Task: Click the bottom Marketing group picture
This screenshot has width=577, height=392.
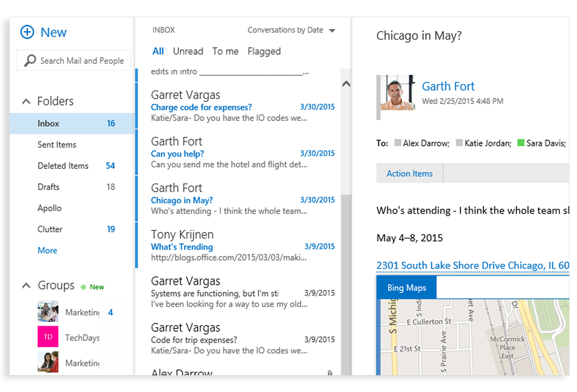Action: 48,362
